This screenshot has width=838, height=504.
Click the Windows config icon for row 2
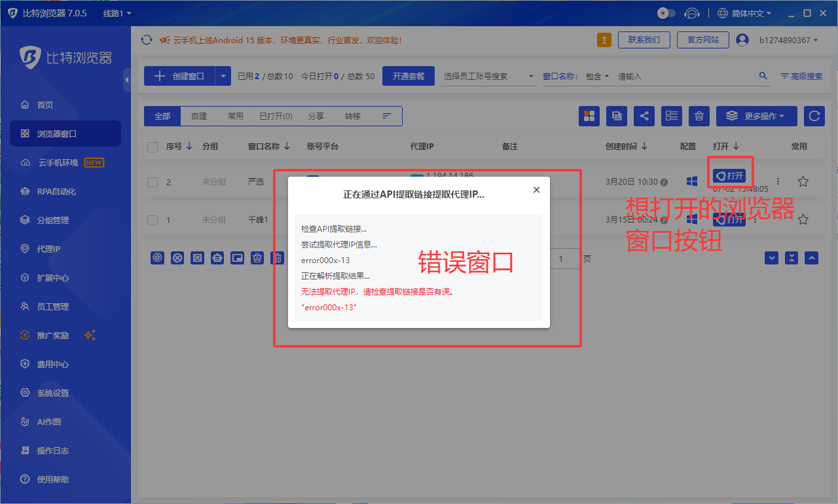coord(691,181)
